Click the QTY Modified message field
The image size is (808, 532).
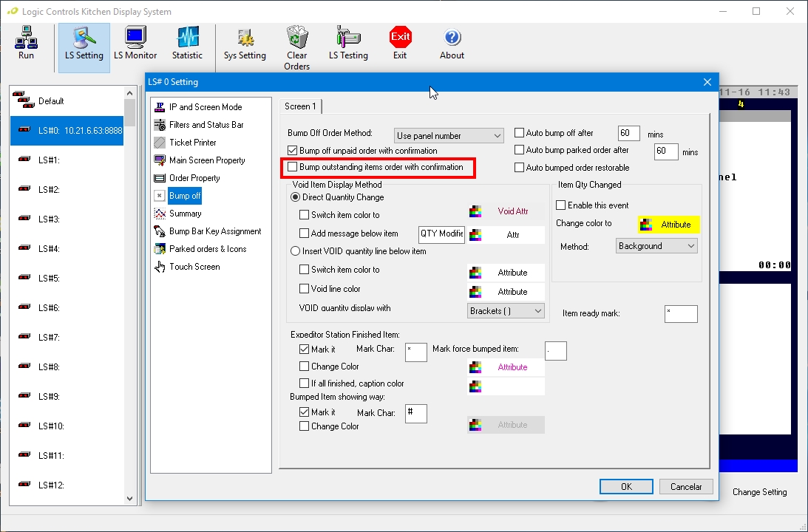(441, 233)
